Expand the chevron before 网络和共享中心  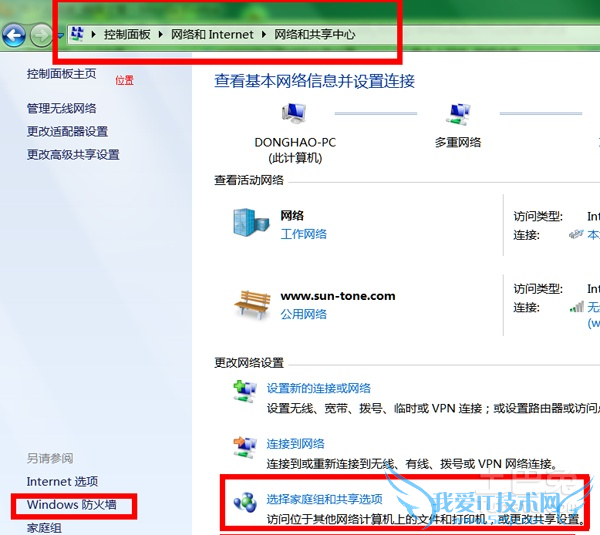pyautogui.click(x=264, y=34)
